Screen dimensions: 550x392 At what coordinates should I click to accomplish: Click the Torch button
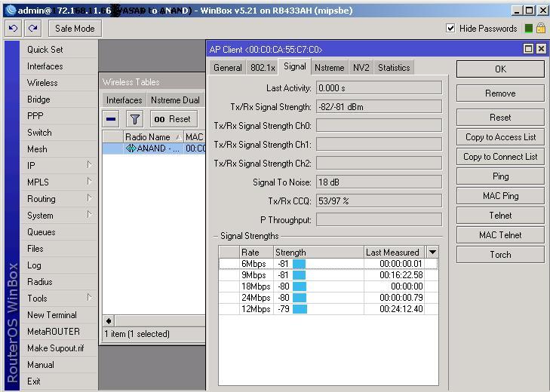pyautogui.click(x=500, y=255)
